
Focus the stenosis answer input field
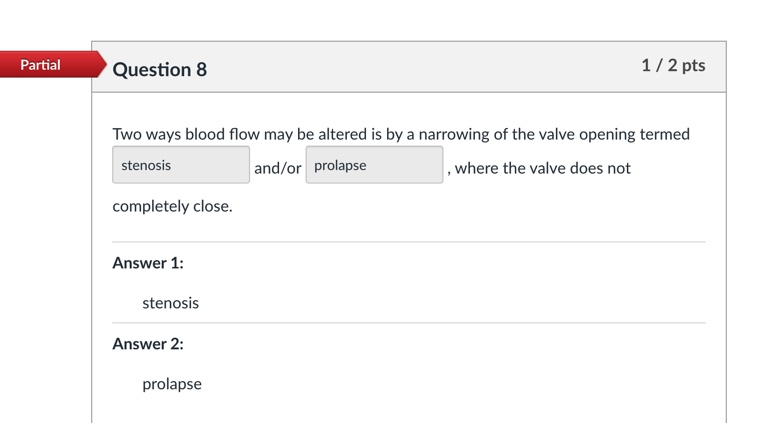[x=180, y=165]
